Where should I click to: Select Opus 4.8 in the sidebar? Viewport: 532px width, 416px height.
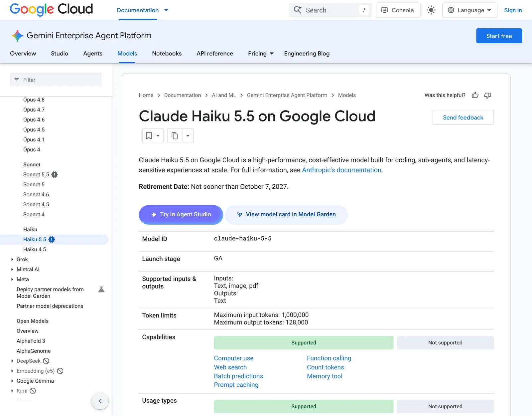[34, 100]
